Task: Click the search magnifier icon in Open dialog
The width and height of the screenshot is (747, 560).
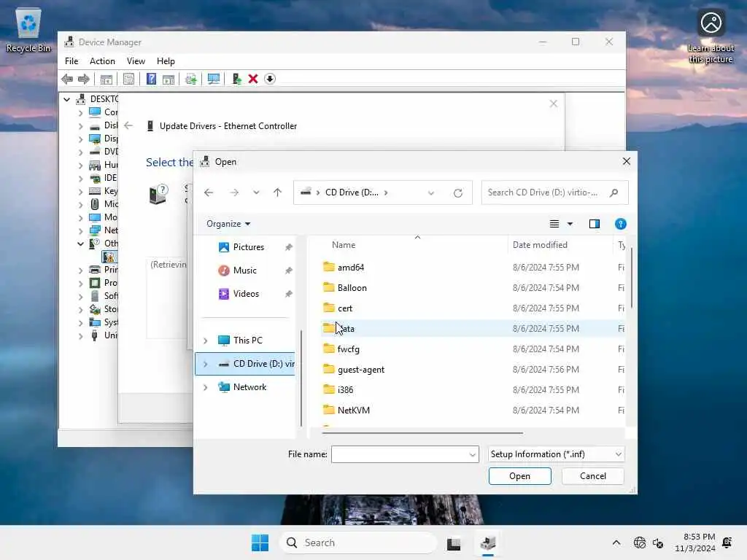Action: pyautogui.click(x=614, y=192)
